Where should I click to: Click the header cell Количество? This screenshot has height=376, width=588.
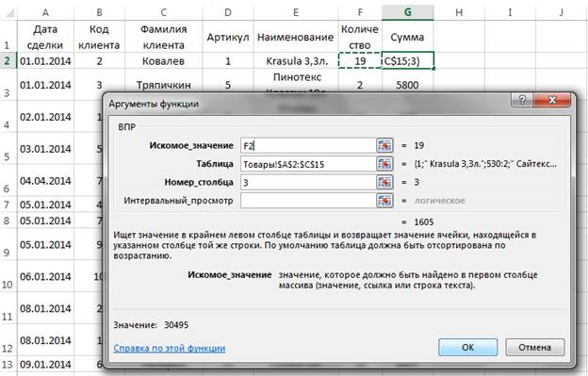[x=360, y=37]
